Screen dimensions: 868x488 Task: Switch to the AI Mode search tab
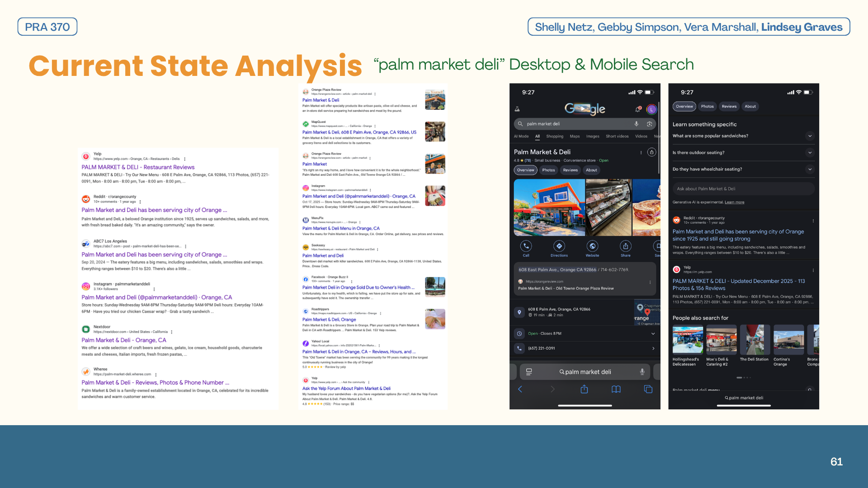521,136
